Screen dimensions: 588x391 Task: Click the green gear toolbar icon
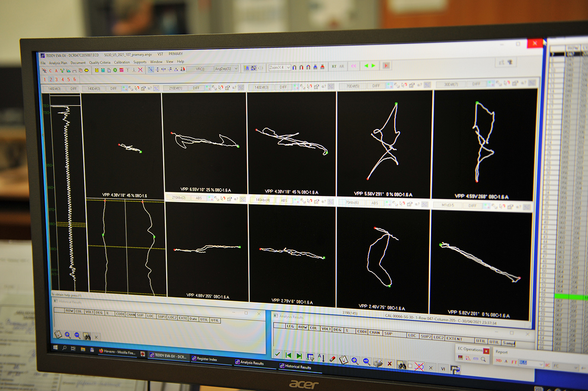point(115,70)
